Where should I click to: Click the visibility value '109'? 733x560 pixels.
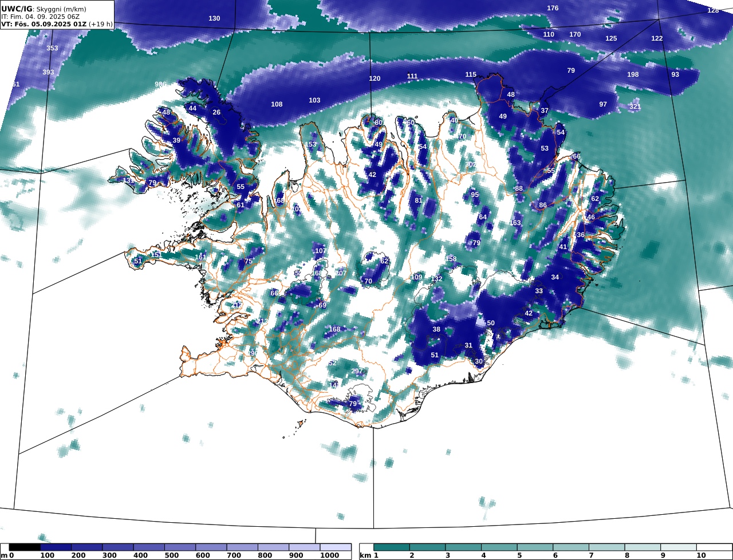417,277
